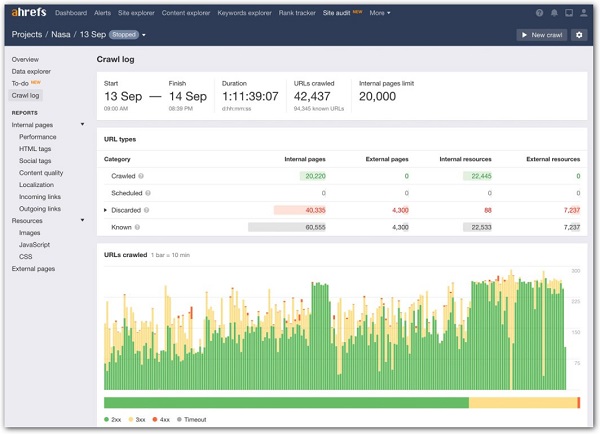Open the notifications bell
Viewport: 600px width, 434px height.
click(555, 13)
